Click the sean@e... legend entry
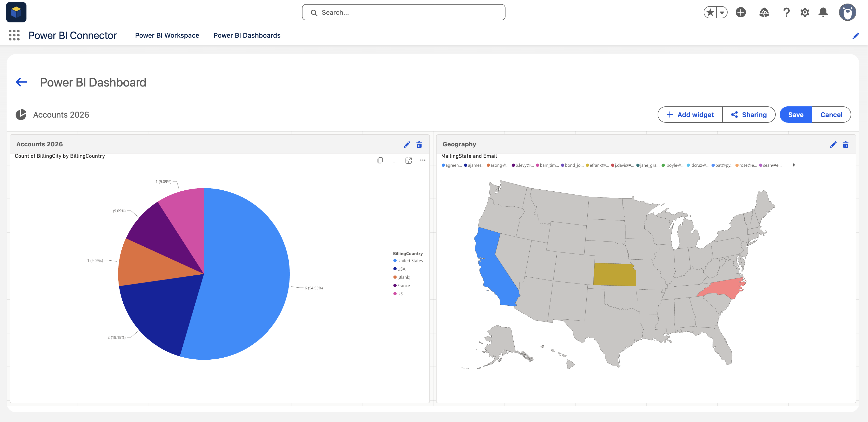 tap(770, 165)
